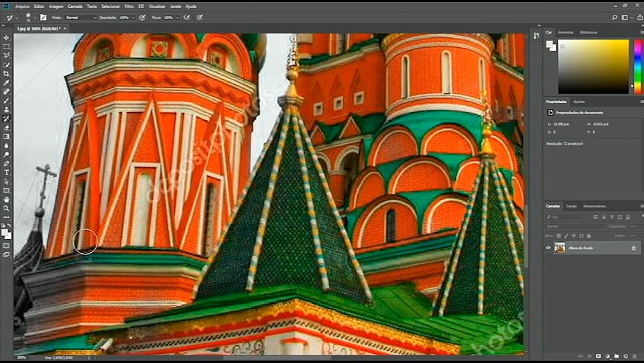
Task: Select the Clone Stamp tool
Action: pyautogui.click(x=7, y=109)
